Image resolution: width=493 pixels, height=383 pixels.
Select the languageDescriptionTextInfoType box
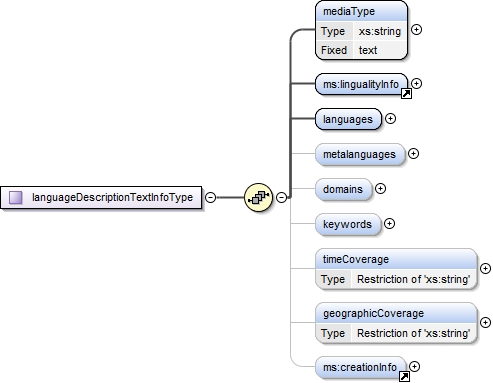(101, 197)
